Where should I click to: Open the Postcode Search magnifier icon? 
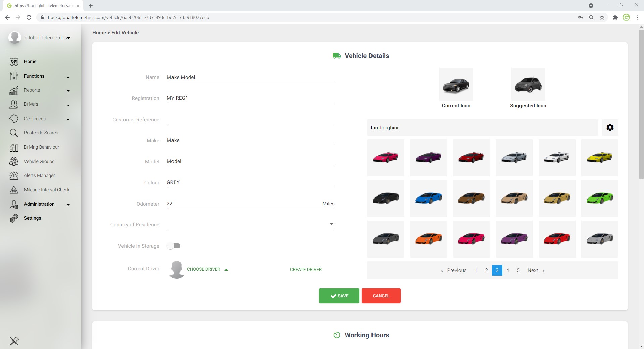pyautogui.click(x=14, y=133)
